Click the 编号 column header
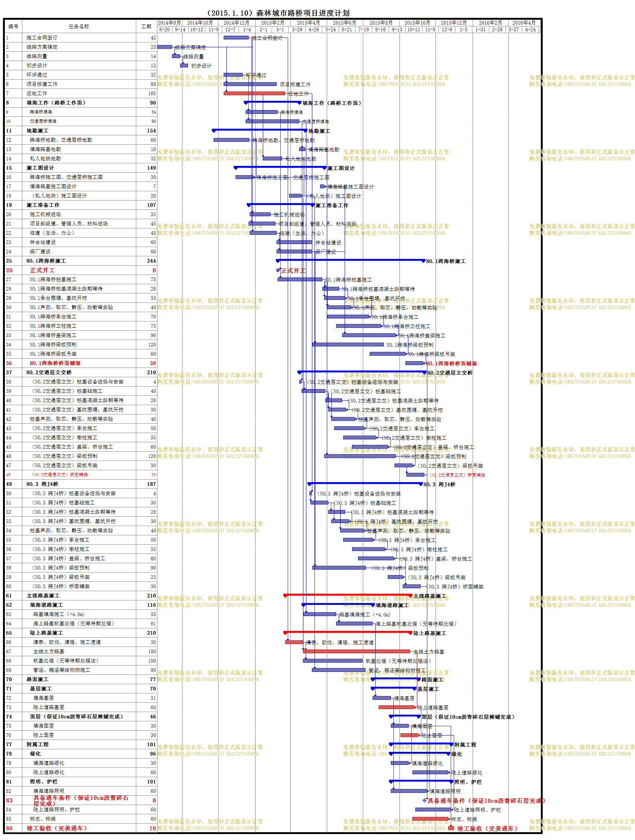The height and width of the screenshot is (840, 635). [x=13, y=26]
